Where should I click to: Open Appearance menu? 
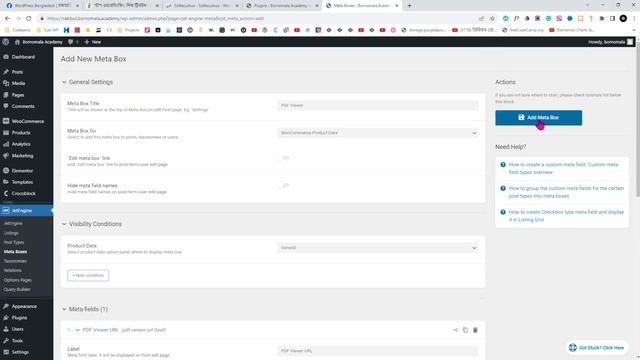tap(24, 306)
